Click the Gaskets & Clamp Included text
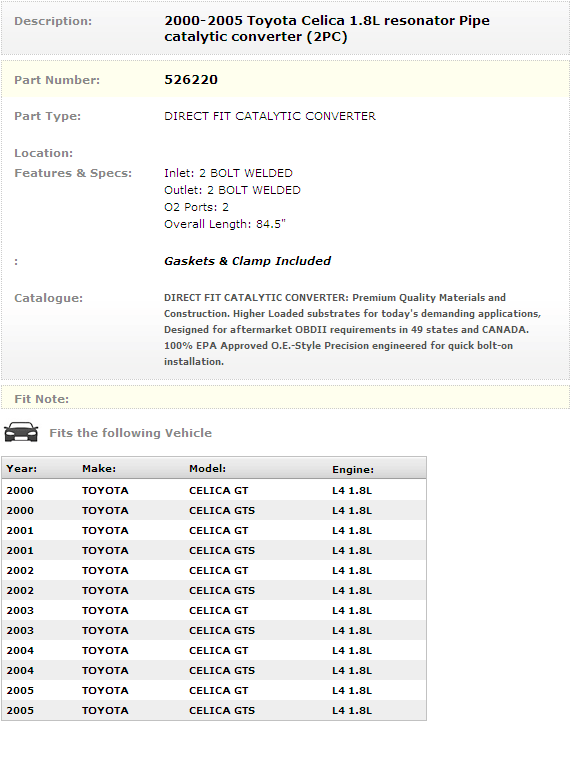 coord(247,261)
